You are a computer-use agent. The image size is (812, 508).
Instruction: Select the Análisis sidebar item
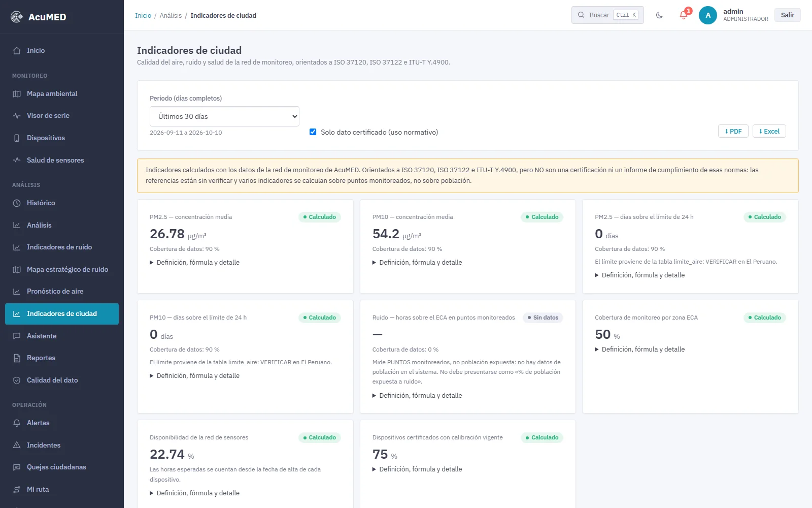click(62, 226)
